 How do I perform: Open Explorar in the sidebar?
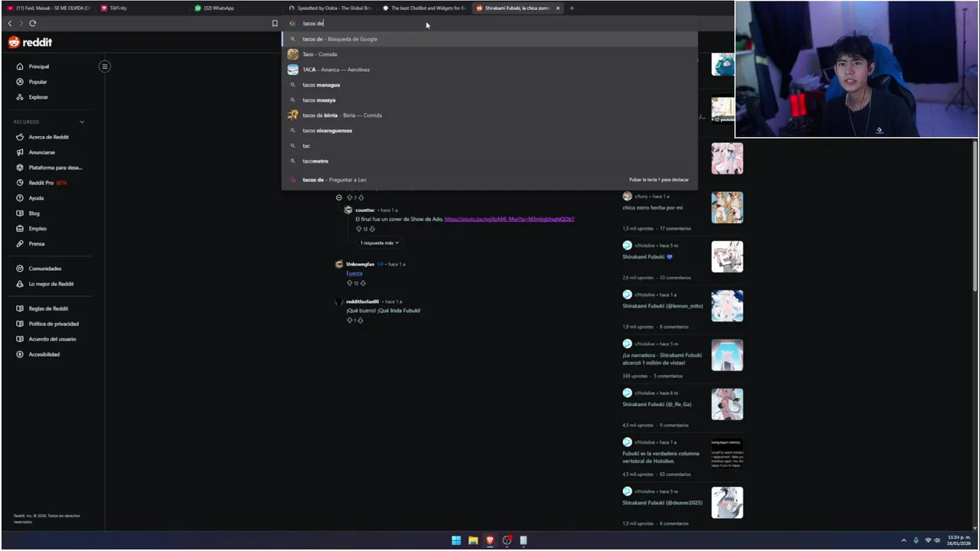pyautogui.click(x=38, y=97)
